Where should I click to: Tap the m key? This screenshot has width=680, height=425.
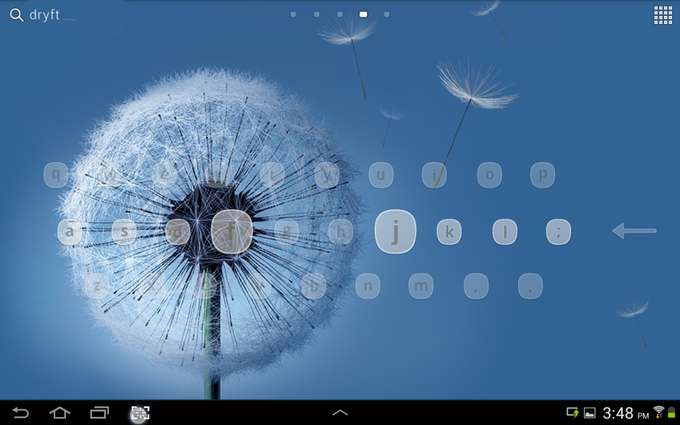[x=421, y=286]
